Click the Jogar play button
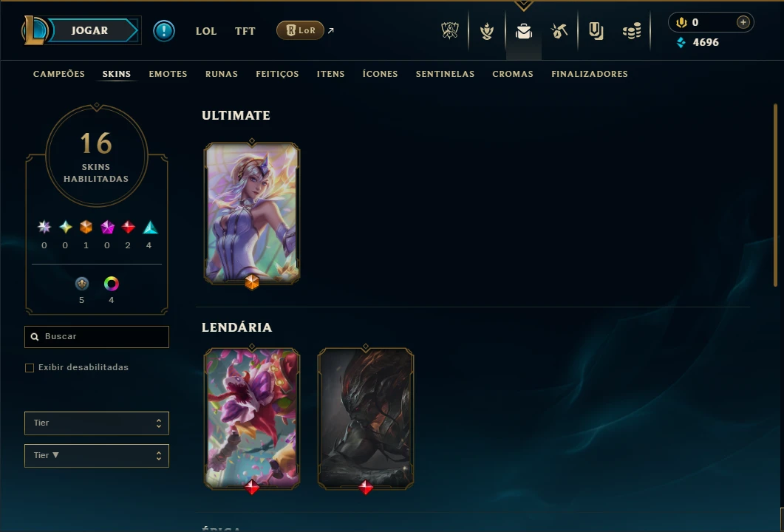This screenshot has width=784, height=532. coord(89,30)
